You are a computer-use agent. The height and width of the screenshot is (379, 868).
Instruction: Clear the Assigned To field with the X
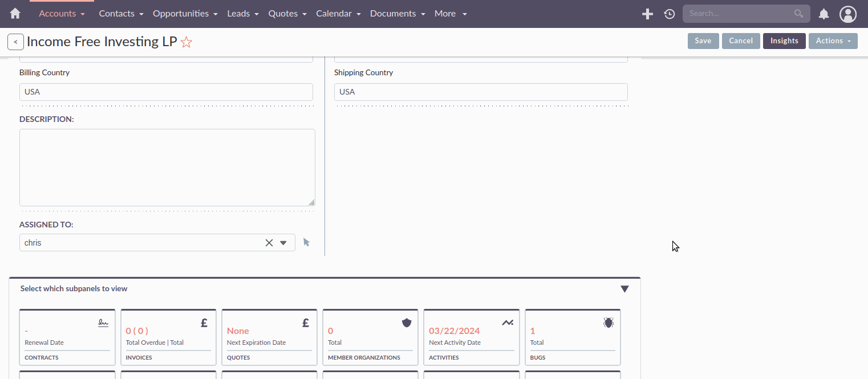[x=269, y=242]
